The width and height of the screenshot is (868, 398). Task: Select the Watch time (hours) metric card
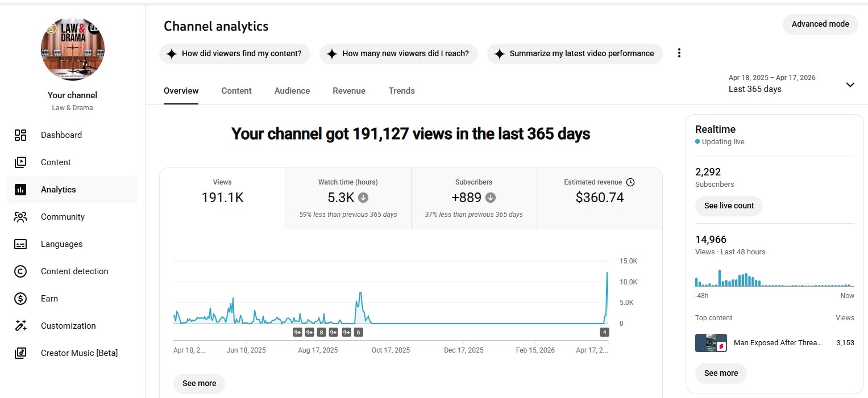348,198
